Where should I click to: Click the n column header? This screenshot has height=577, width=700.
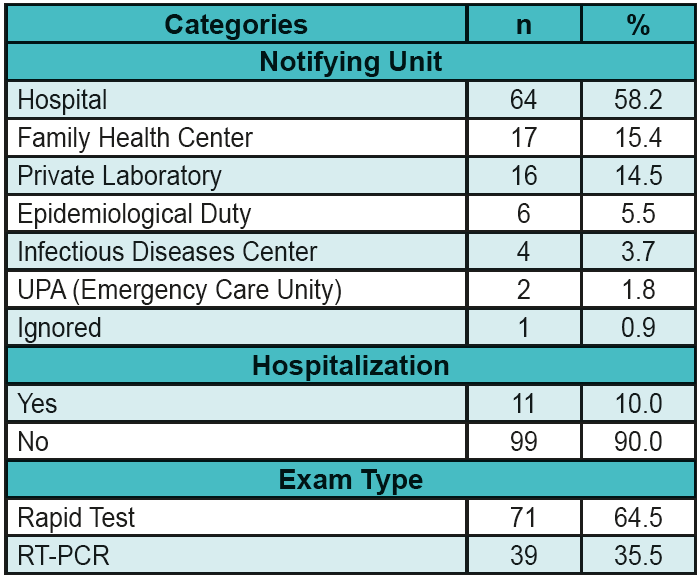pos(523,25)
